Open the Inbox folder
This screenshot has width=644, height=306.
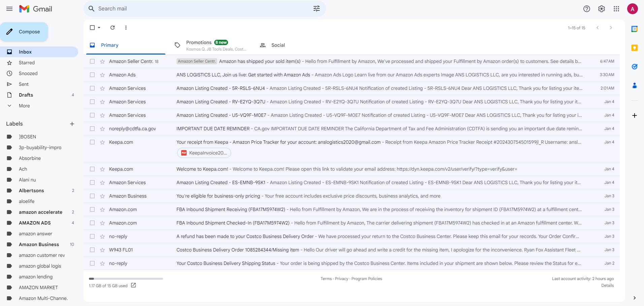pyautogui.click(x=39, y=52)
